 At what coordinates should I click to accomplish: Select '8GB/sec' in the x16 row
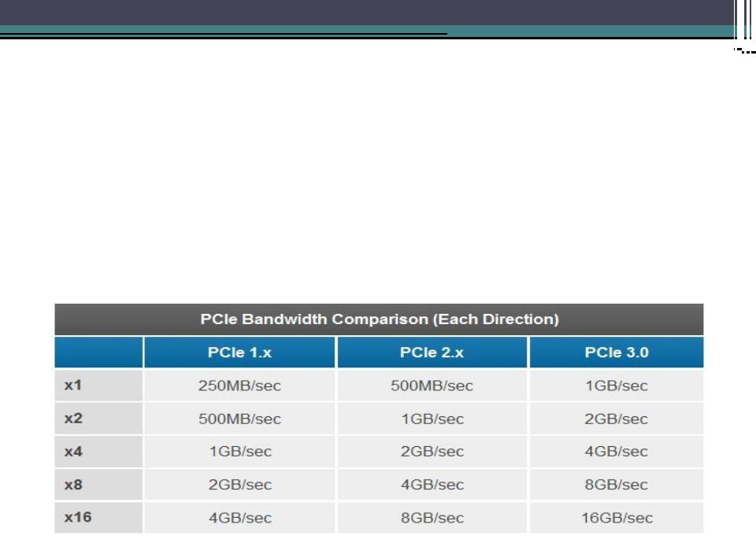[432, 518]
